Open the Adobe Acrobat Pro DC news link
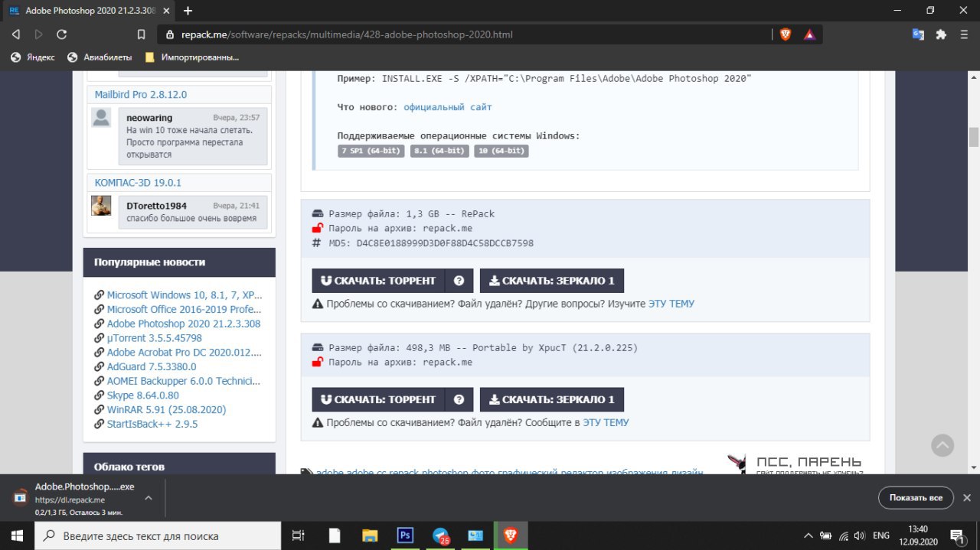Screen dimensions: 980x550 coord(184,352)
